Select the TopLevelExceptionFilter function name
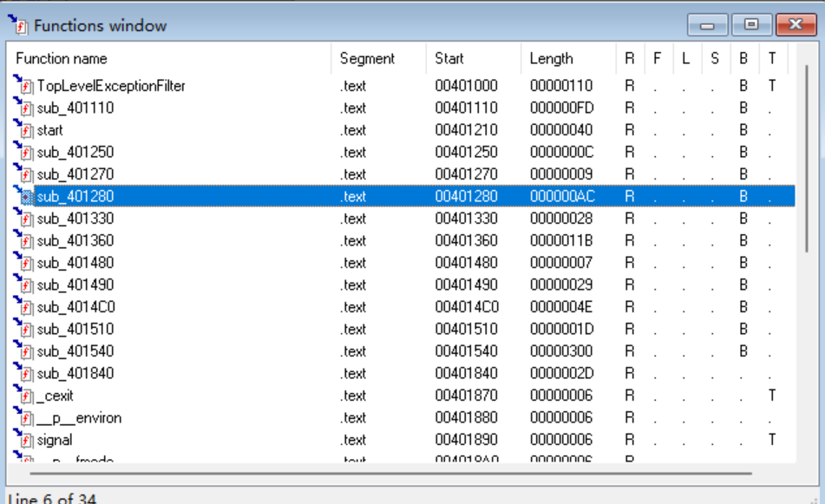 [111, 86]
